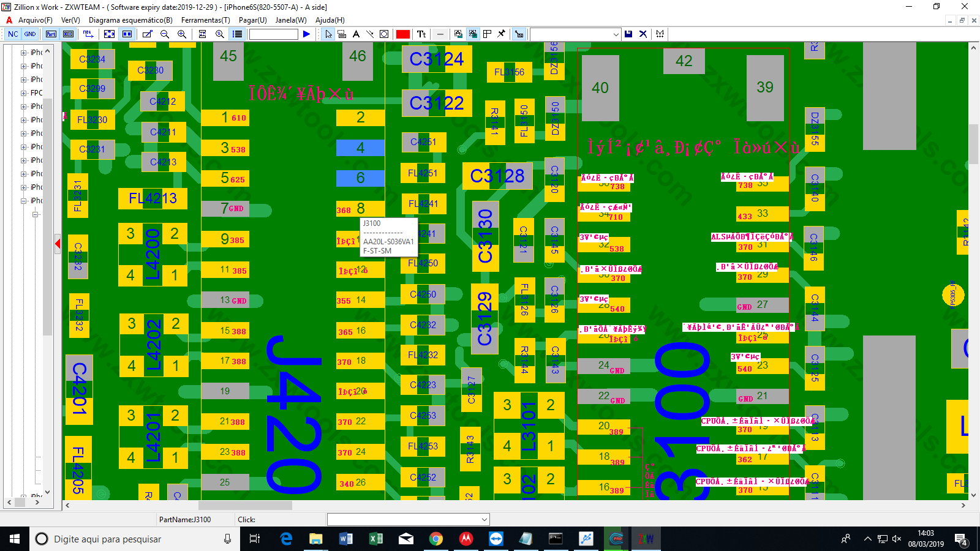This screenshot has width=980, height=551.
Task: Click the blue go arrow button
Action: point(306,34)
